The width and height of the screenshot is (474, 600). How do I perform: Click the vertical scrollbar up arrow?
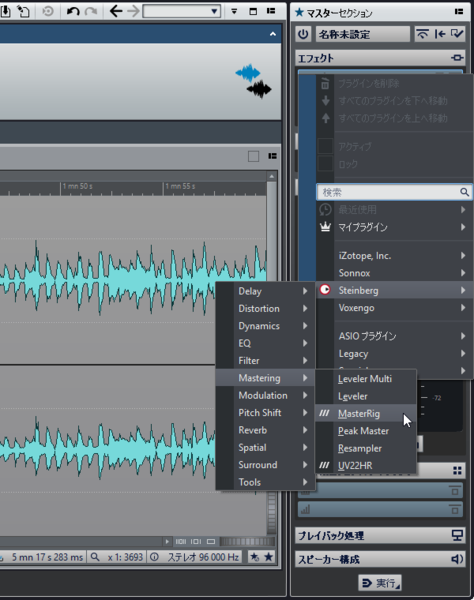coord(272,176)
